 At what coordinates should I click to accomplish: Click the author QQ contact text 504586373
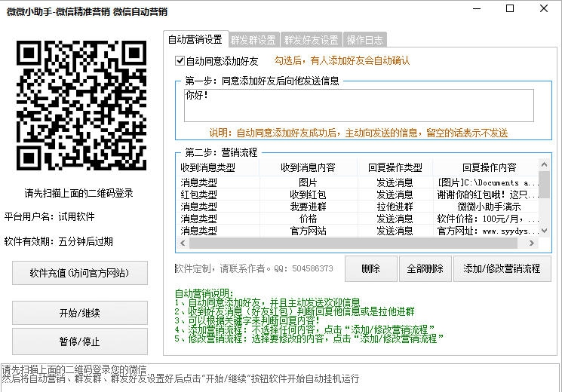[x=312, y=268]
